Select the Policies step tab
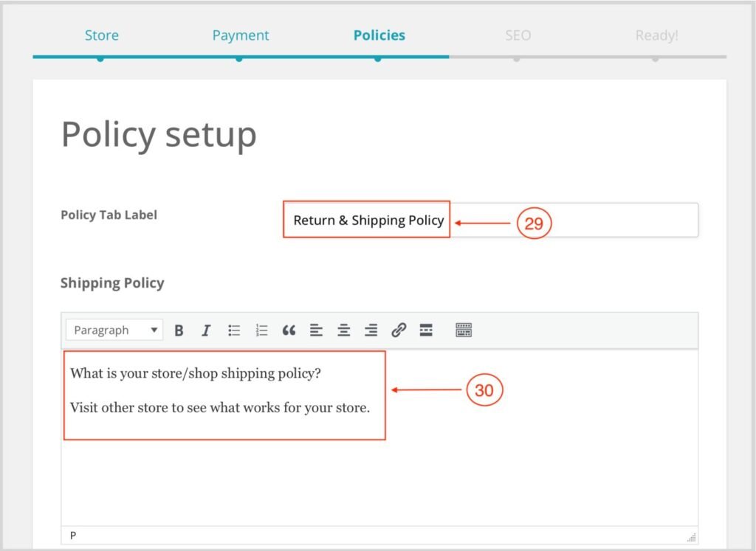This screenshot has height=551, width=756. coord(379,35)
